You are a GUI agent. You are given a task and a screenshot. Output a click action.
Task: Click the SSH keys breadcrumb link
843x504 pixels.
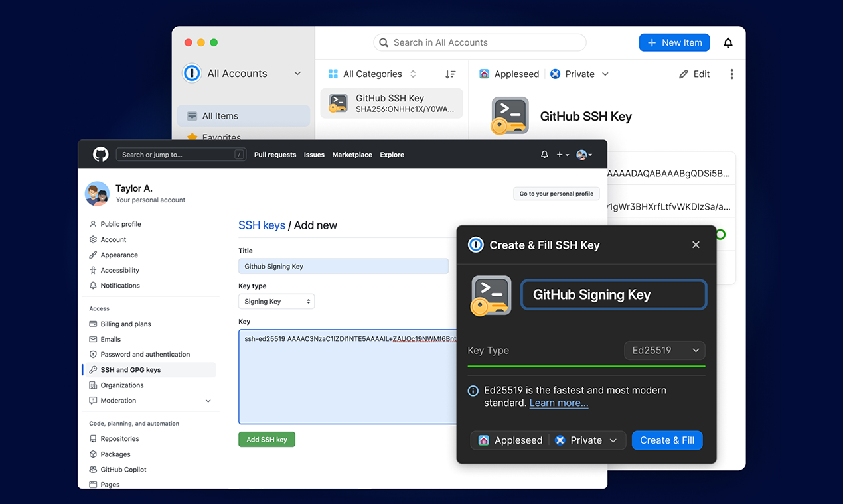pyautogui.click(x=262, y=225)
